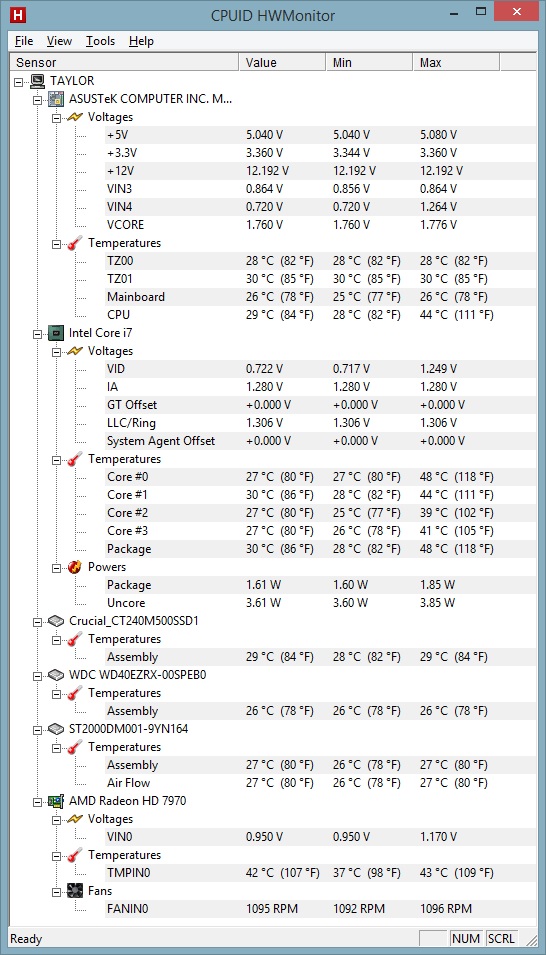Screen dimensions: 546x955
Task: Collapse the ASUSTeK Voltages group
Action: [57, 117]
